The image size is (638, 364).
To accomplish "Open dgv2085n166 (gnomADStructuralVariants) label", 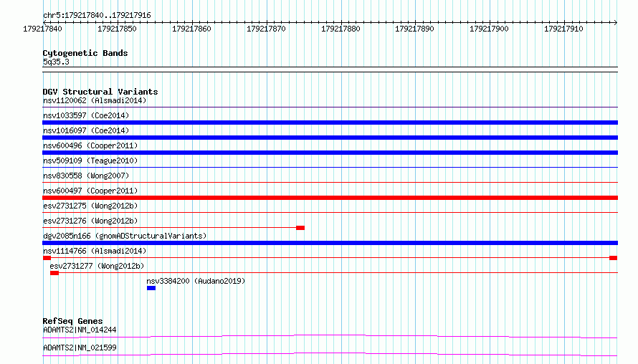I will [x=125, y=236].
